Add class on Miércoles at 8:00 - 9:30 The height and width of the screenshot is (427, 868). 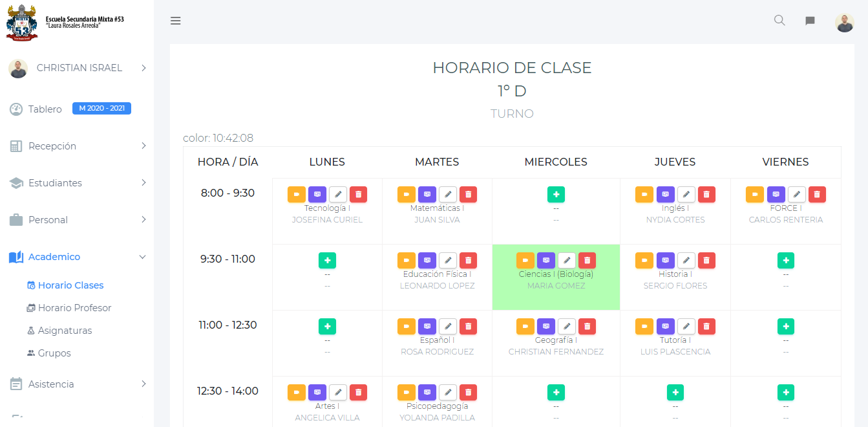coord(556,194)
